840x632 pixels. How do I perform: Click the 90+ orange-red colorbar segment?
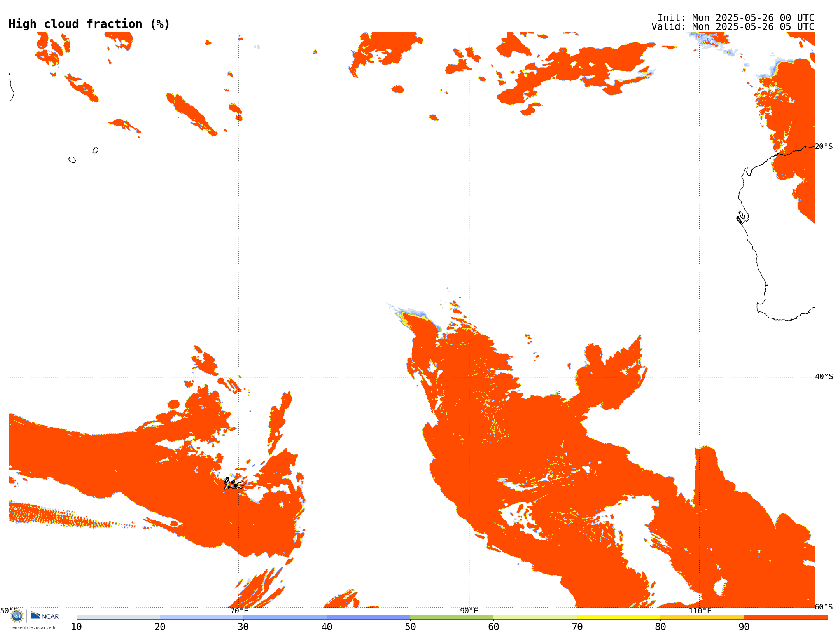pyautogui.click(x=786, y=617)
